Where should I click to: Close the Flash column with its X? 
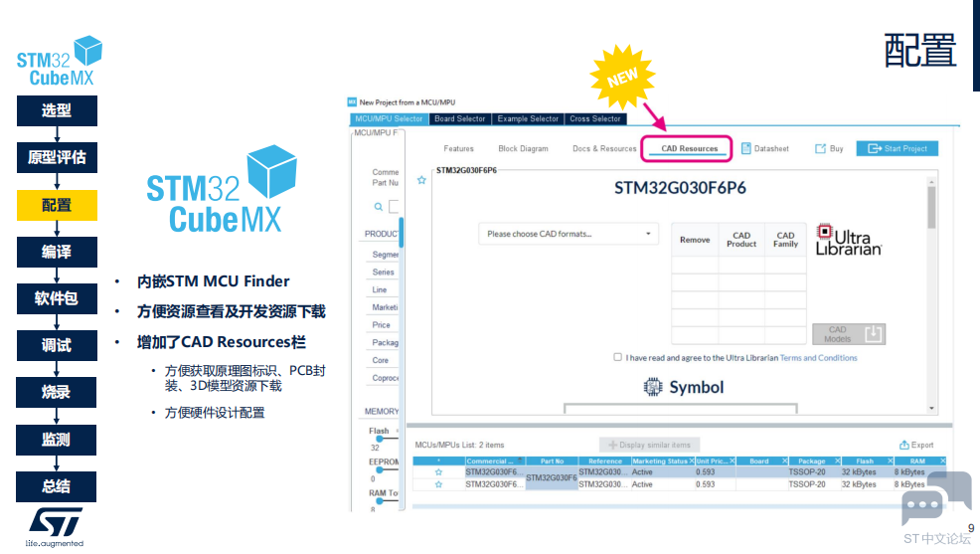890,461
